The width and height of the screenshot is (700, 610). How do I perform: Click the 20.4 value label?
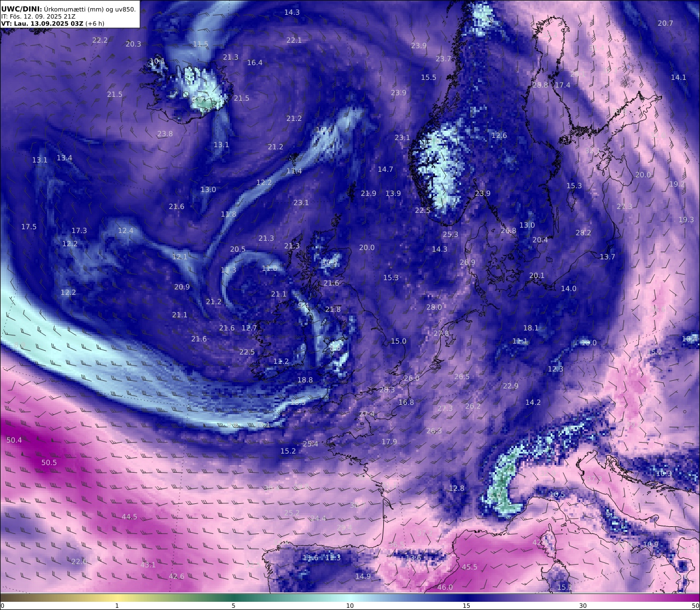(x=540, y=240)
